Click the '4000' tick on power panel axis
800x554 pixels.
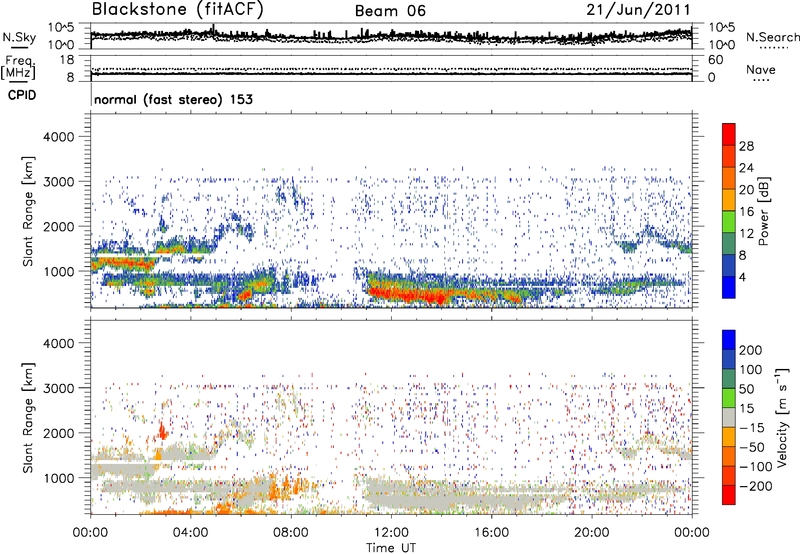point(59,137)
